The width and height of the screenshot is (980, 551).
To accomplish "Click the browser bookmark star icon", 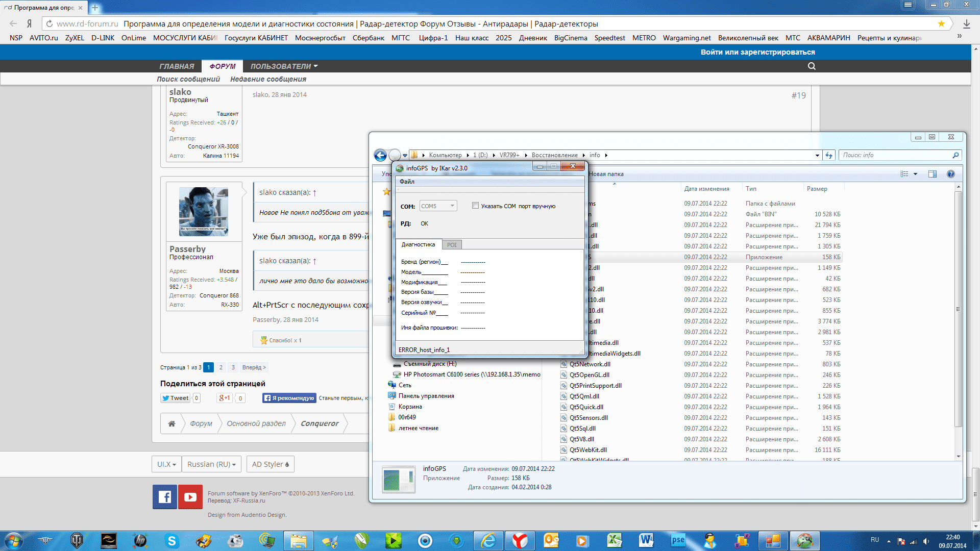I will [x=941, y=23].
